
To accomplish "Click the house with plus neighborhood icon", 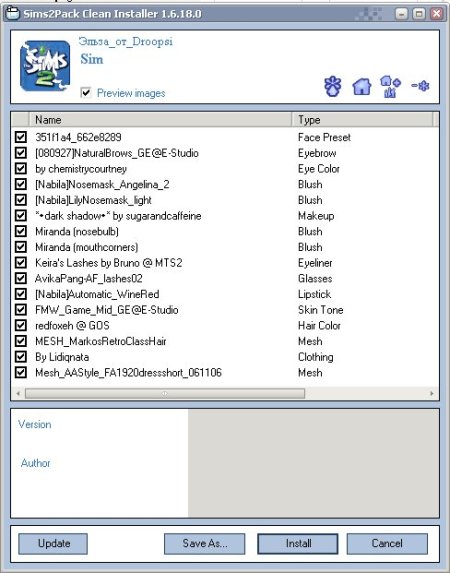I will click(390, 87).
